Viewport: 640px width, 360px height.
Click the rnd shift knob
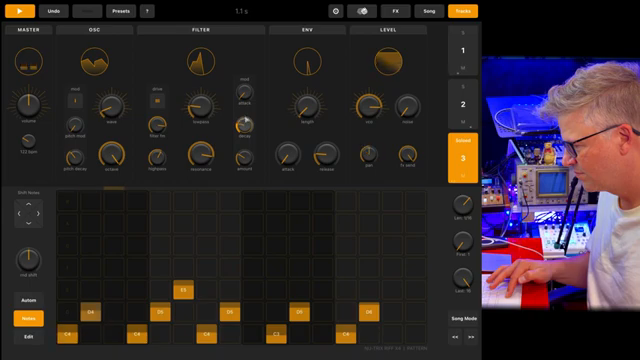pos(29,259)
